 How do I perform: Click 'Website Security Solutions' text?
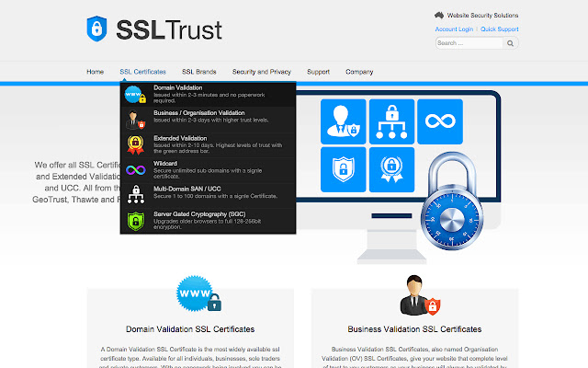pos(482,16)
